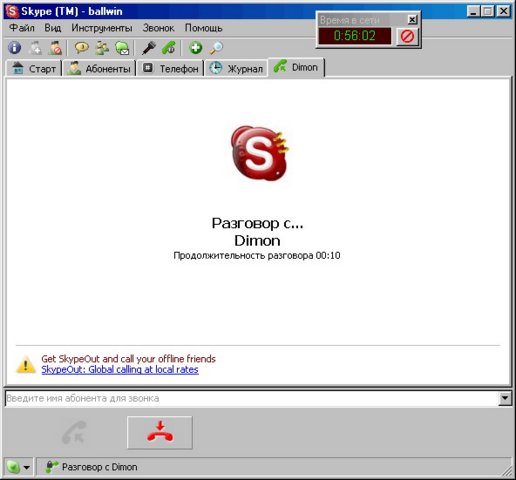
Task: Click the green hold call phone icon
Action: pyautogui.click(x=169, y=48)
